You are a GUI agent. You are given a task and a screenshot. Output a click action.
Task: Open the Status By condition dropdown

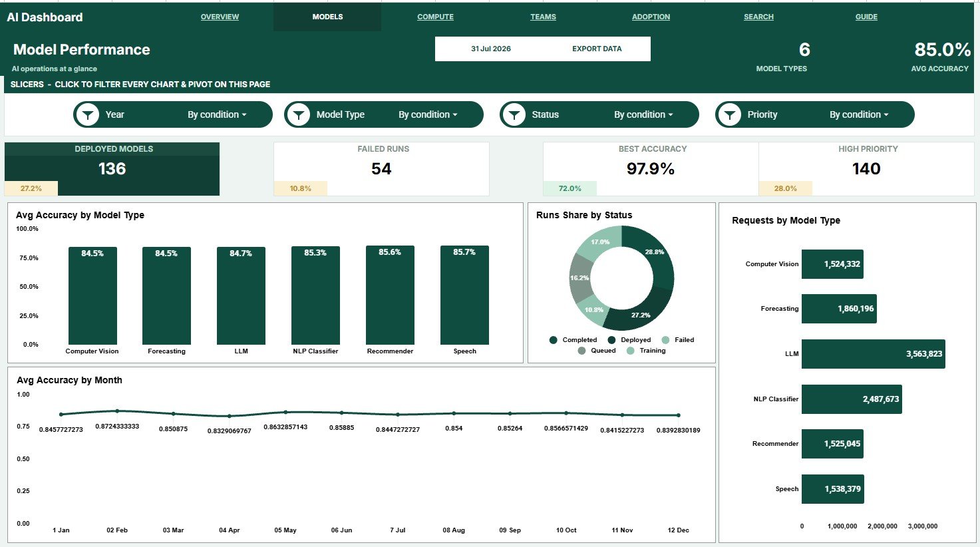pyautogui.click(x=643, y=114)
